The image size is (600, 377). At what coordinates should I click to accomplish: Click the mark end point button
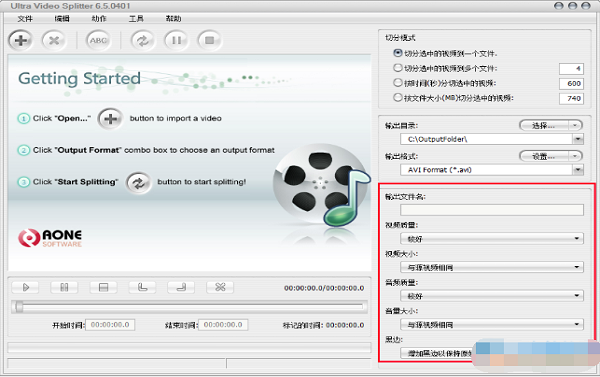pos(181,287)
